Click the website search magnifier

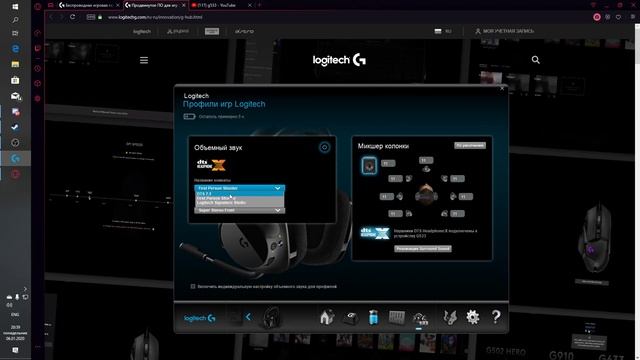(x=536, y=60)
